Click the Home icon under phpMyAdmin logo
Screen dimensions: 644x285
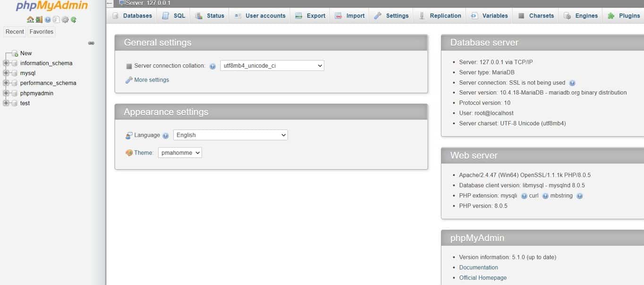coord(30,20)
